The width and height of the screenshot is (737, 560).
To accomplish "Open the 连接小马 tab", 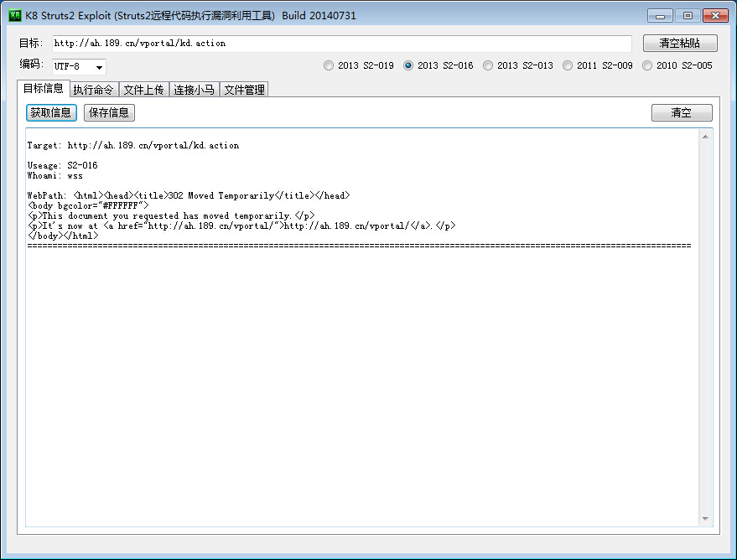I will (195, 90).
